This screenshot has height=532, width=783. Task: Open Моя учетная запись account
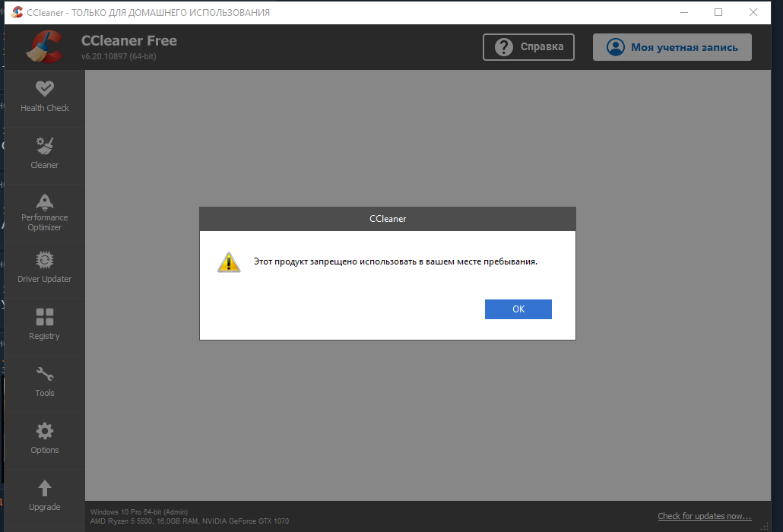[672, 47]
